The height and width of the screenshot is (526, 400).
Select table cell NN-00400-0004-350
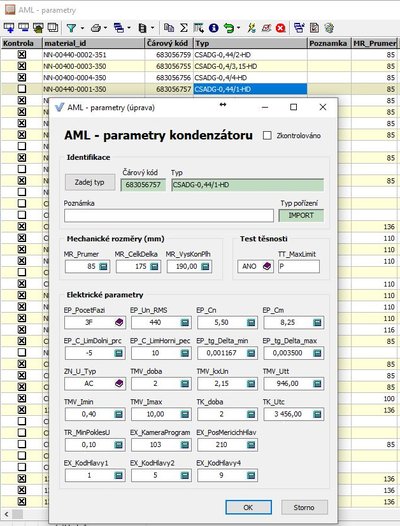pyautogui.click(x=94, y=77)
